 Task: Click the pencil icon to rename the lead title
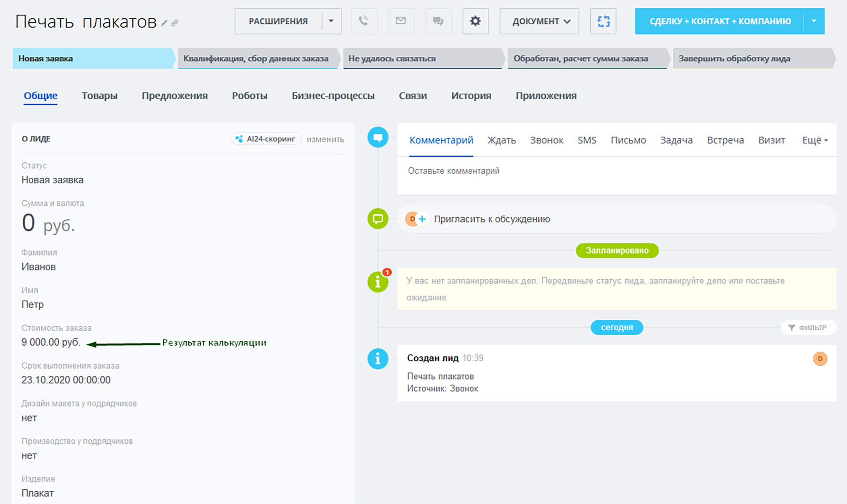pyautogui.click(x=164, y=23)
